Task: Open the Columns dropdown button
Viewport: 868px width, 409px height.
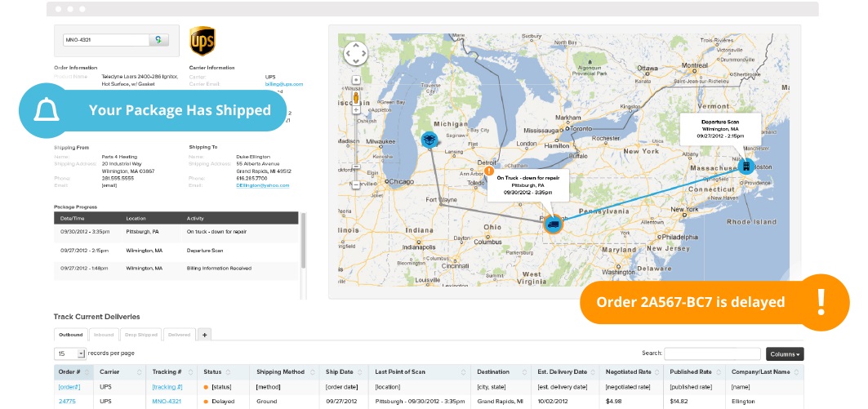Action: 785,354
